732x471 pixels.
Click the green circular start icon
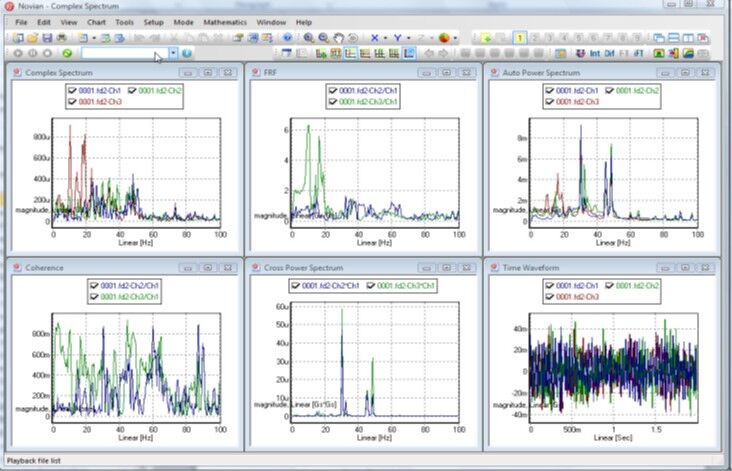(66, 53)
